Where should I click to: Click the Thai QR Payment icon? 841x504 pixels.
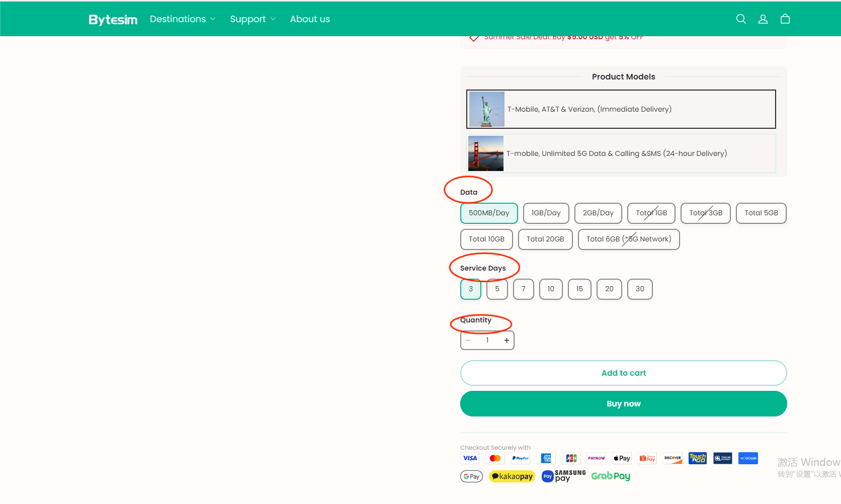(x=723, y=458)
